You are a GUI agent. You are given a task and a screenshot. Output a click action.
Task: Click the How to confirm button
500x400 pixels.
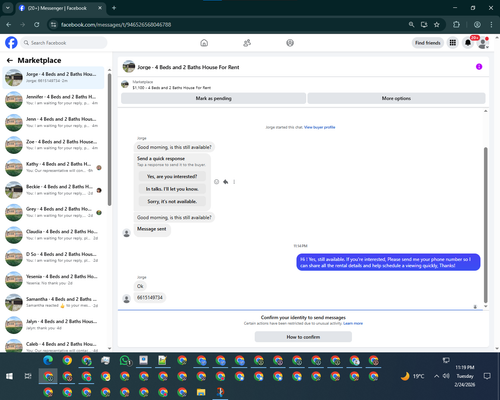click(303, 337)
